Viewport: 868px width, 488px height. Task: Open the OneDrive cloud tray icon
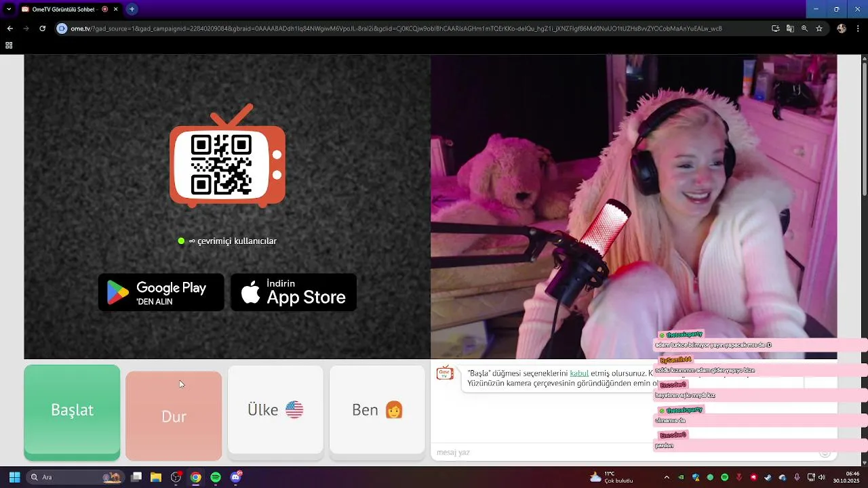pos(783,477)
